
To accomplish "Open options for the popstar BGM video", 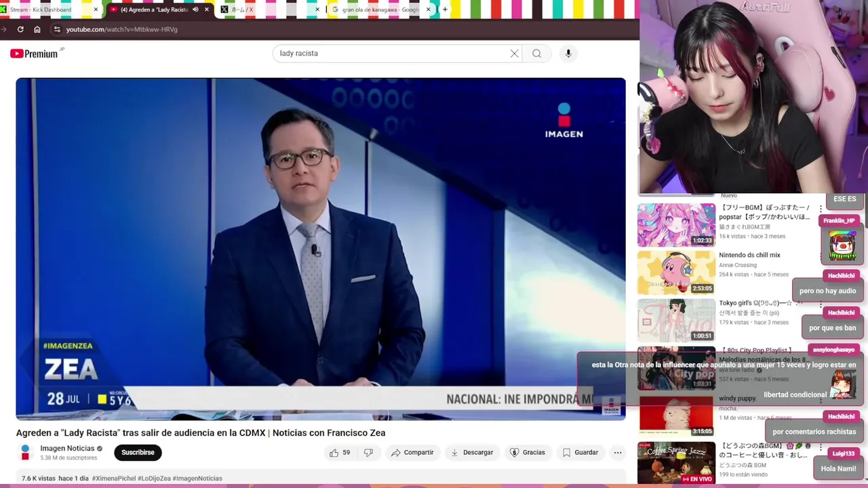I will pos(820,208).
